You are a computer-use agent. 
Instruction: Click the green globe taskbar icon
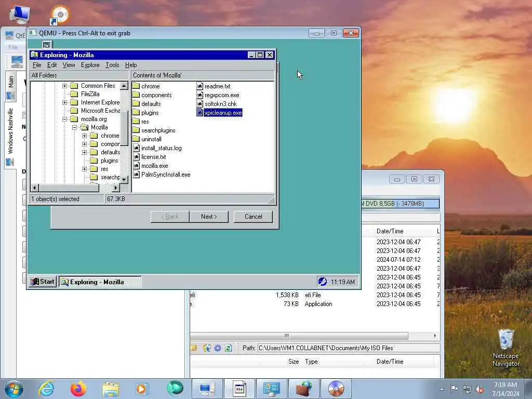pos(175,388)
